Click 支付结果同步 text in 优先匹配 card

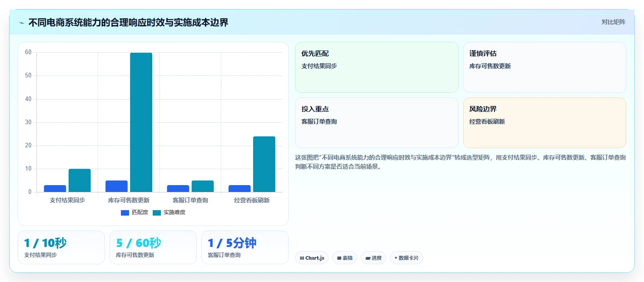319,66
